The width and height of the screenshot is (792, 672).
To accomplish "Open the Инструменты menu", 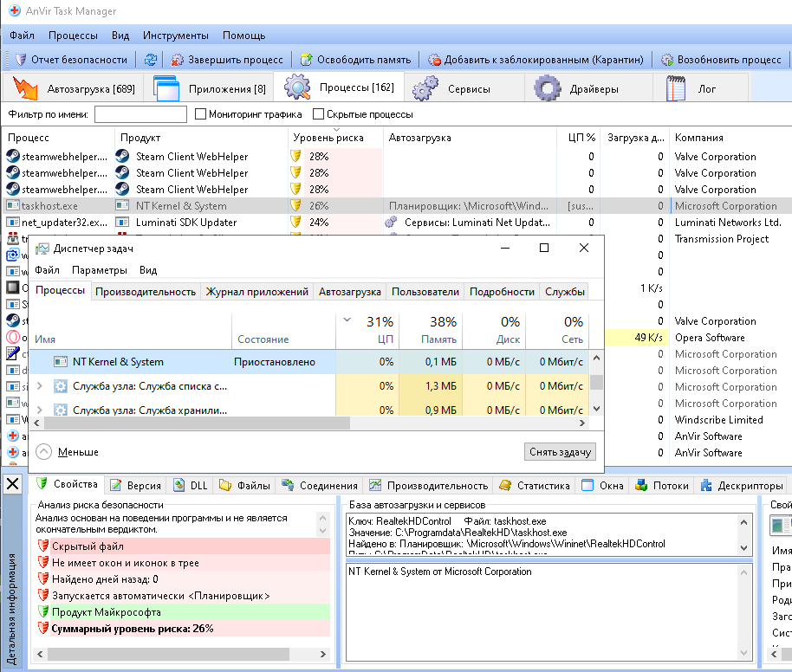I will tap(175, 36).
